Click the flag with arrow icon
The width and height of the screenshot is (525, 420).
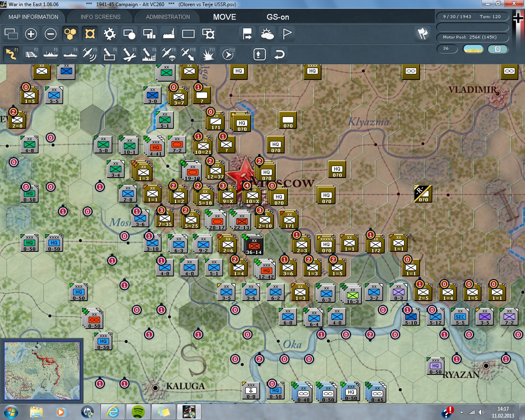click(247, 34)
